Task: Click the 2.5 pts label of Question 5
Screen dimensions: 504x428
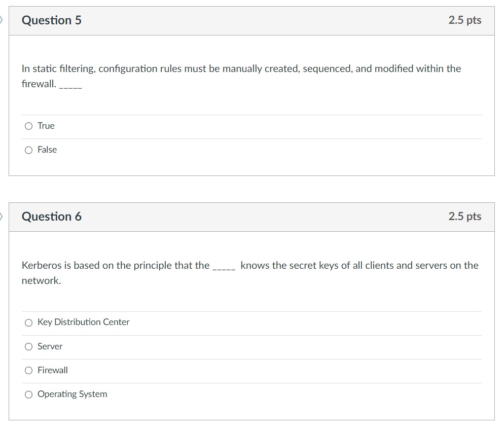Action: (465, 20)
